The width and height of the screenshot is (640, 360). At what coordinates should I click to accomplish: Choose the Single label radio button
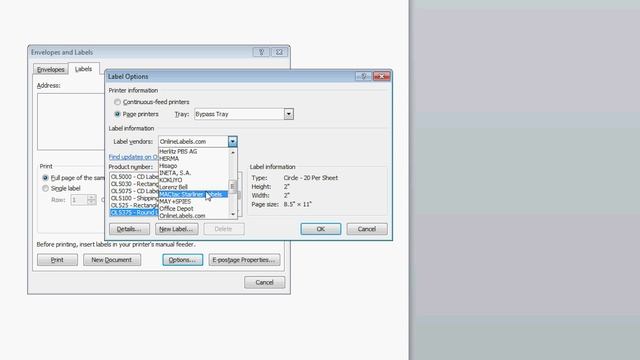pos(45,189)
